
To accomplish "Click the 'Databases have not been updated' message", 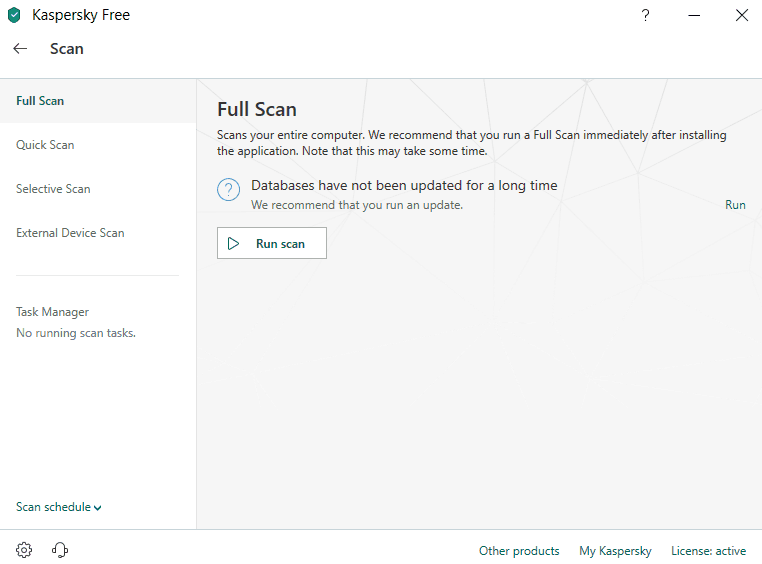I will (404, 186).
